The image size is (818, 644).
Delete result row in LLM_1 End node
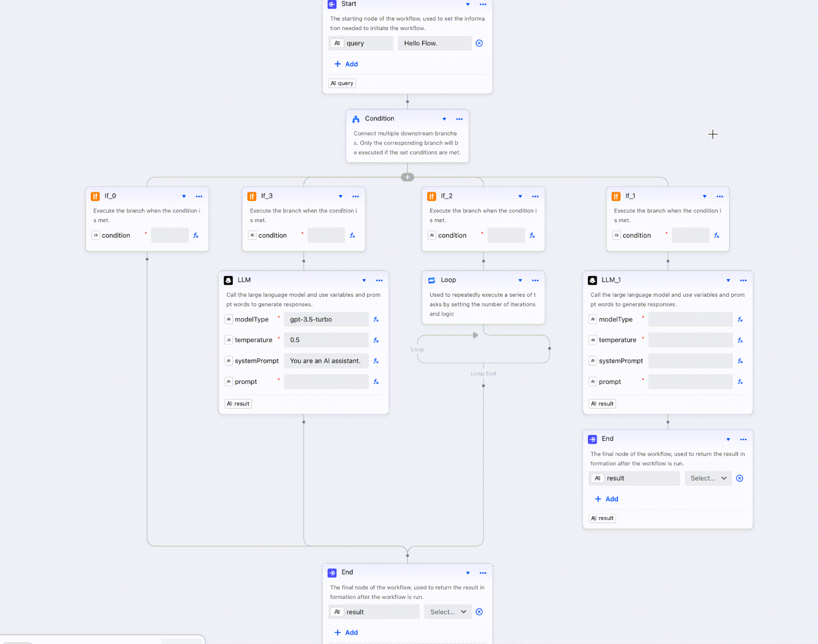click(739, 478)
